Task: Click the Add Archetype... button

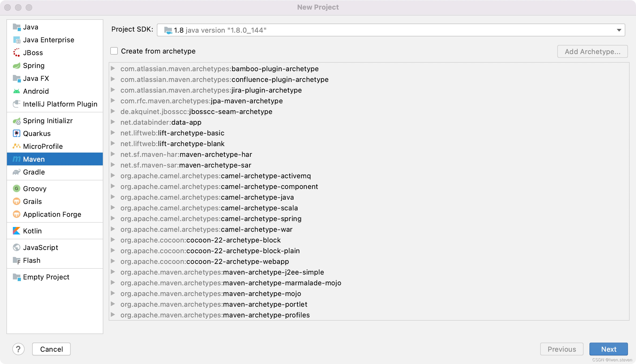Action: coord(593,51)
